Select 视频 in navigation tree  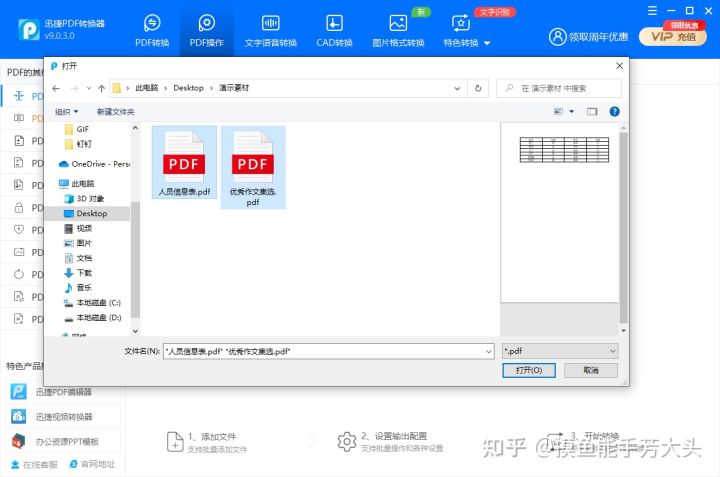point(78,228)
